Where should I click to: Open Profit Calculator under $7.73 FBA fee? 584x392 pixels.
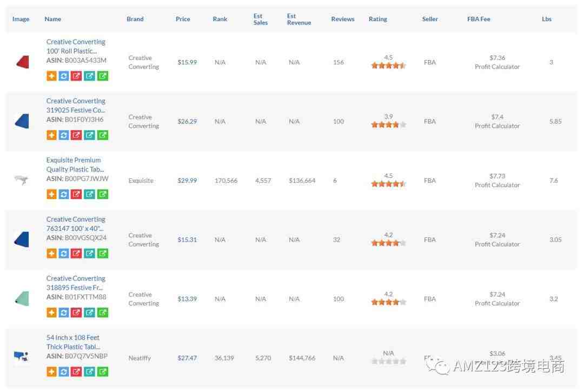[497, 185]
